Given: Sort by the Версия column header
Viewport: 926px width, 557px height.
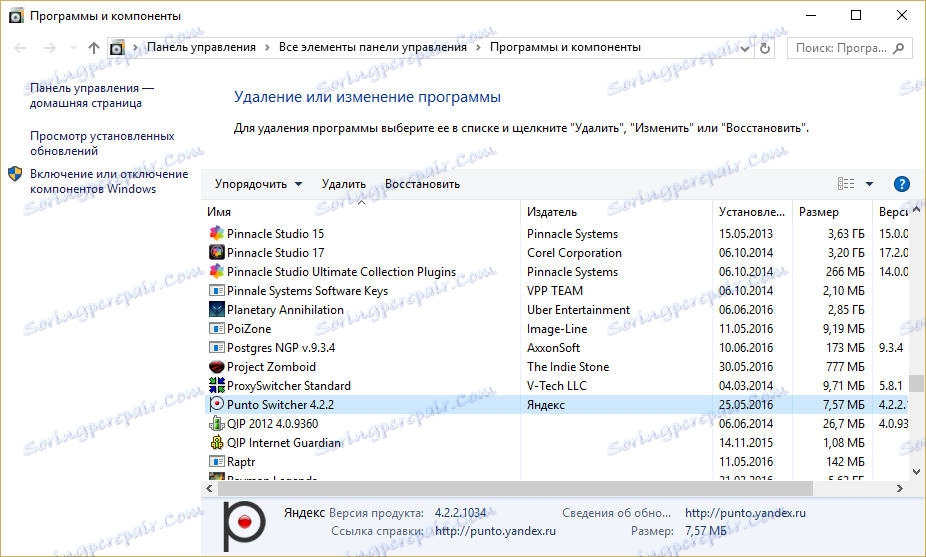Looking at the screenshot, I should [891, 211].
